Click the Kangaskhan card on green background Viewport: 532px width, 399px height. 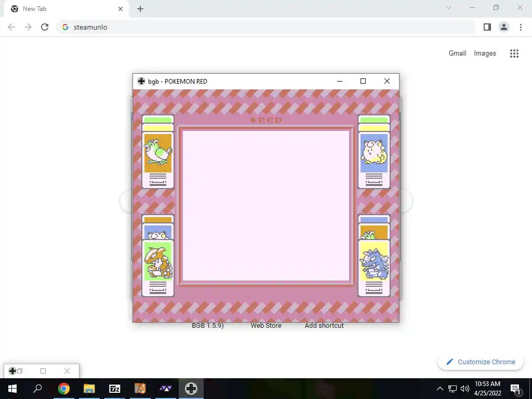[158, 268]
